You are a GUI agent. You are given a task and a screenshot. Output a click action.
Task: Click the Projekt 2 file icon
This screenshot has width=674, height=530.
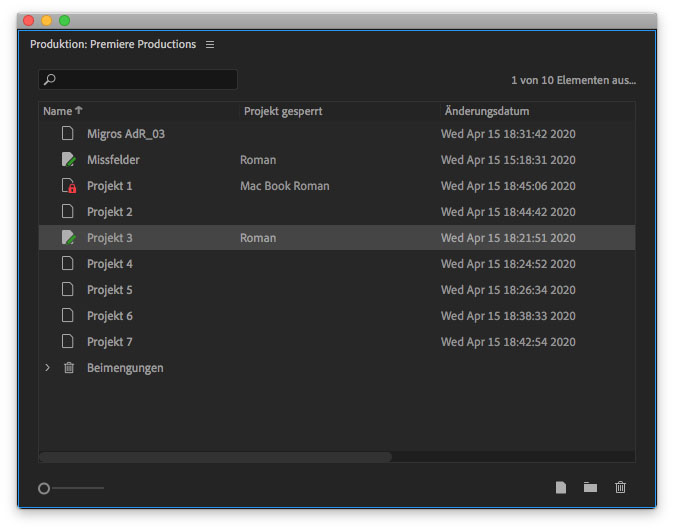[x=67, y=211]
